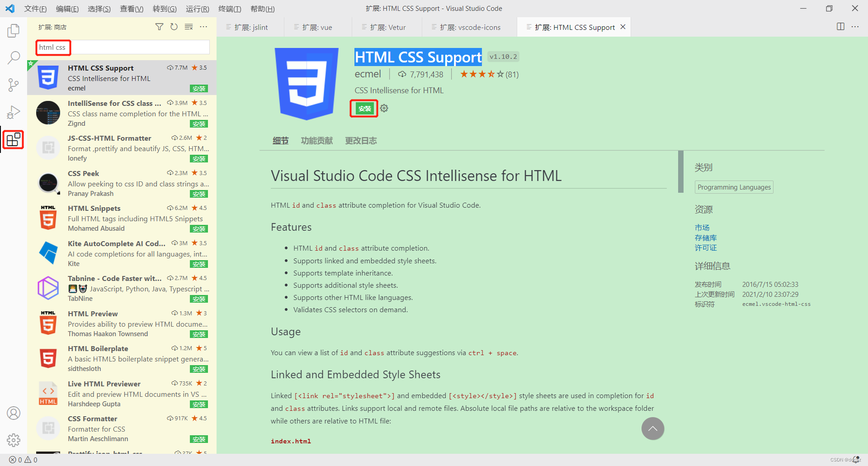Install HTML CSS Support from list
This screenshot has width=868, height=466.
tap(199, 89)
